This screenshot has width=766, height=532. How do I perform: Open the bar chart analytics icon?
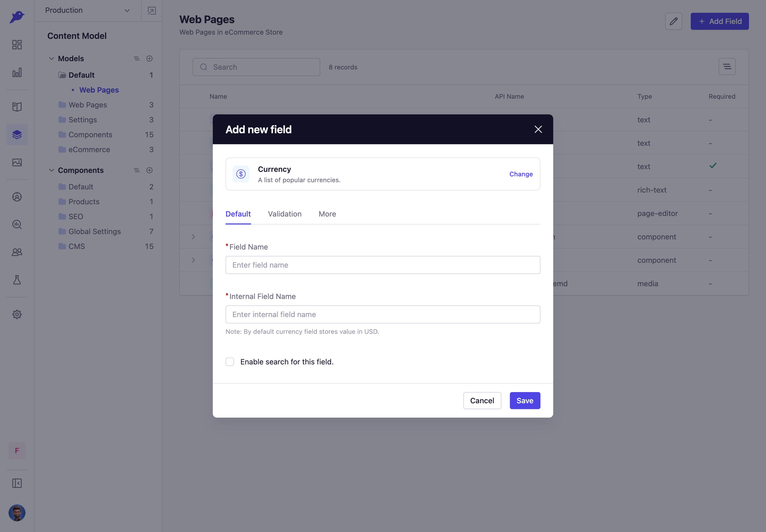pyautogui.click(x=17, y=73)
